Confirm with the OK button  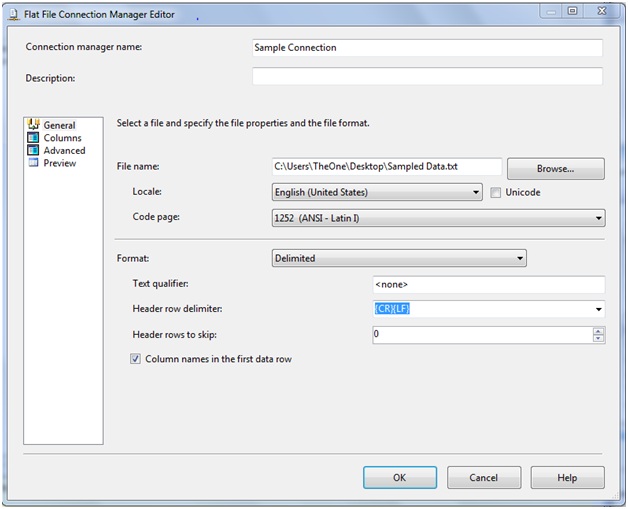coord(399,478)
